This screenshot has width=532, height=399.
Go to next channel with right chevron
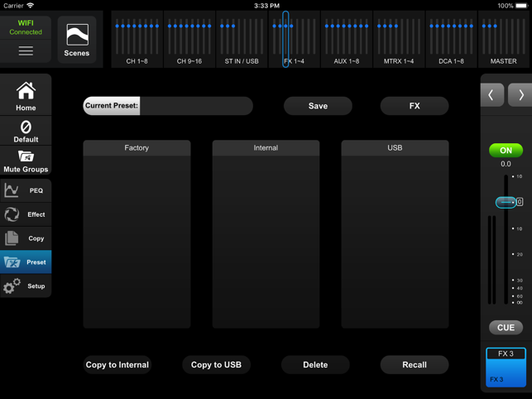(x=520, y=95)
